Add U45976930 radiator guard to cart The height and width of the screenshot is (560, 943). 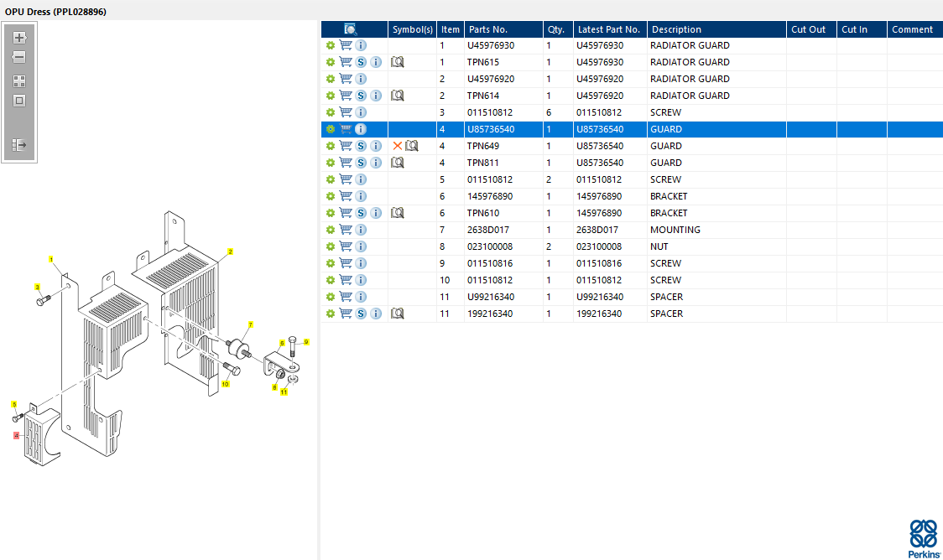346,45
